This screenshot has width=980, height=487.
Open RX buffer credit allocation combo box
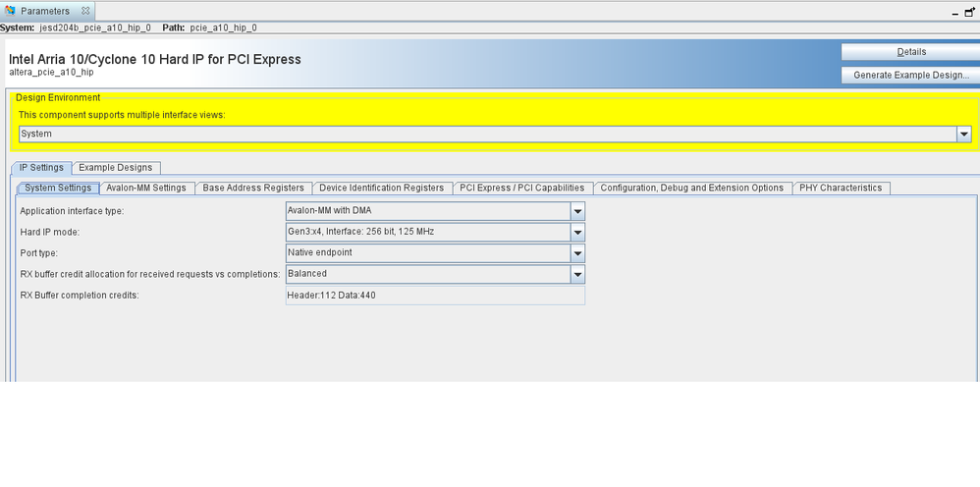(x=435, y=274)
